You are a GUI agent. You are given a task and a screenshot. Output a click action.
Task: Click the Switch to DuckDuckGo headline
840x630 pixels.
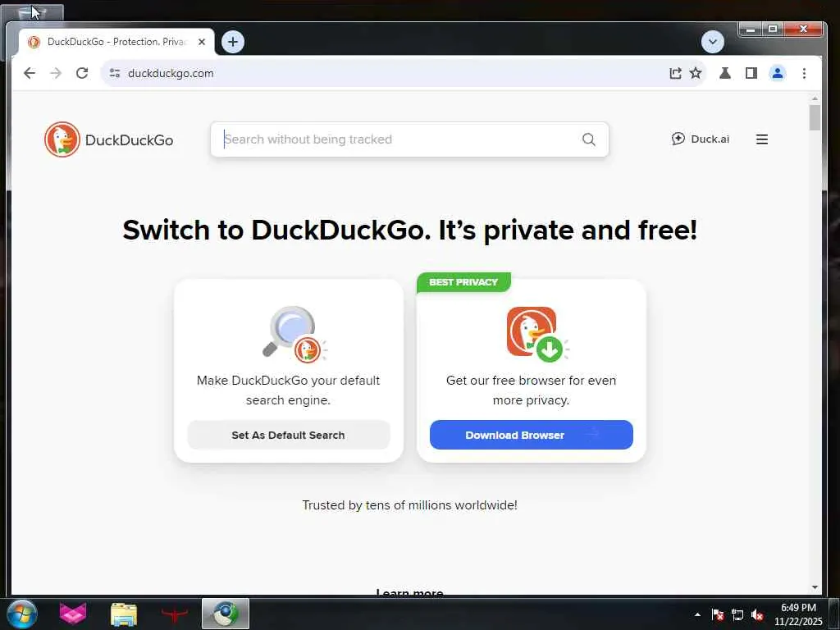pos(410,231)
